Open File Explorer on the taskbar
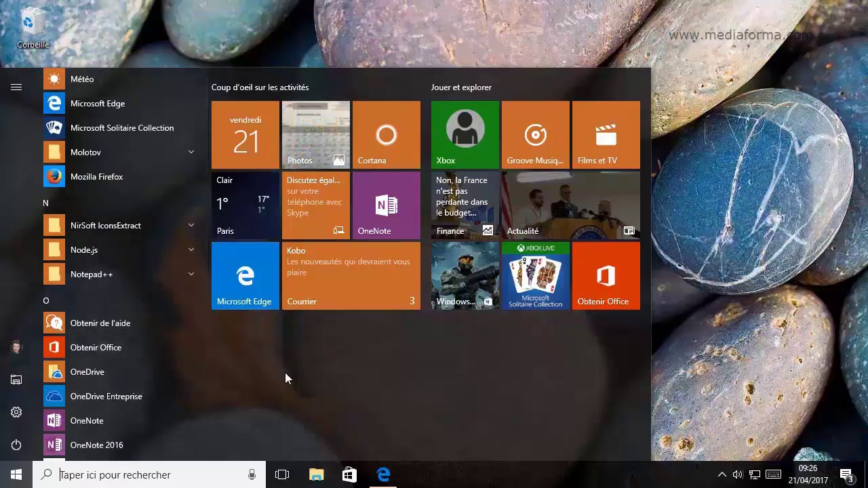This screenshot has width=868, height=488. tap(316, 474)
